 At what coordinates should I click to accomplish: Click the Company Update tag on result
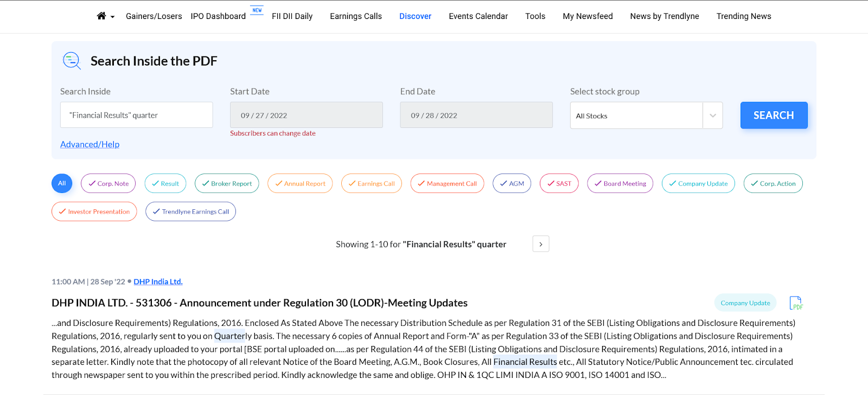tap(745, 303)
